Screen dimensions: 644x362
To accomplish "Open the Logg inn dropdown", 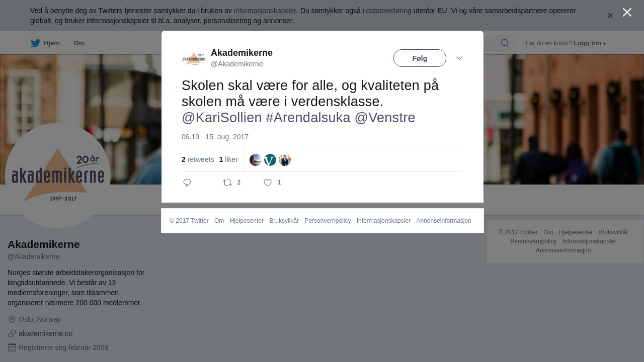I will 590,43.
